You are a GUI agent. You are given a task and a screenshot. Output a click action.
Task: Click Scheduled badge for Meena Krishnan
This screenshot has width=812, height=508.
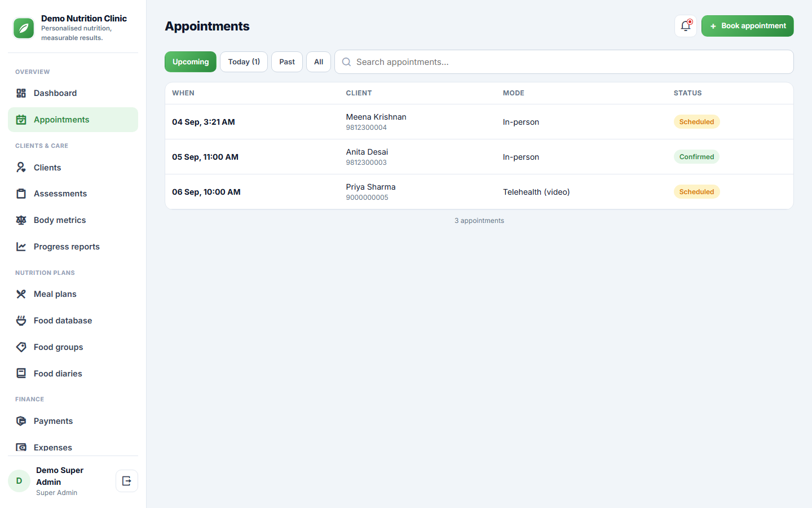point(696,122)
